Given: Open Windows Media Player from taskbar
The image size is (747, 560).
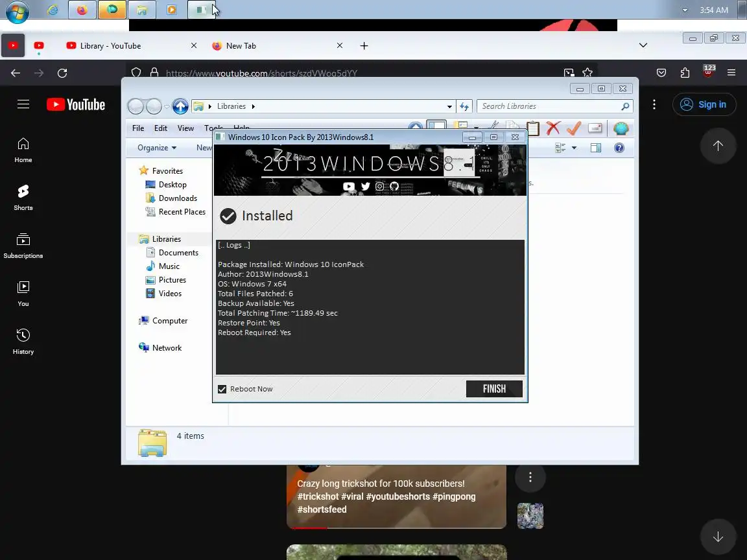Looking at the screenshot, I should [x=171, y=10].
